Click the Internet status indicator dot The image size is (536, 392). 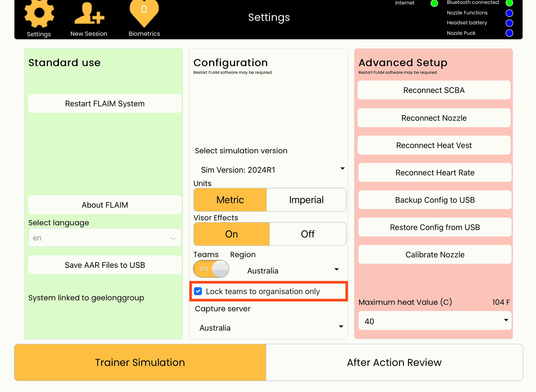434,3
